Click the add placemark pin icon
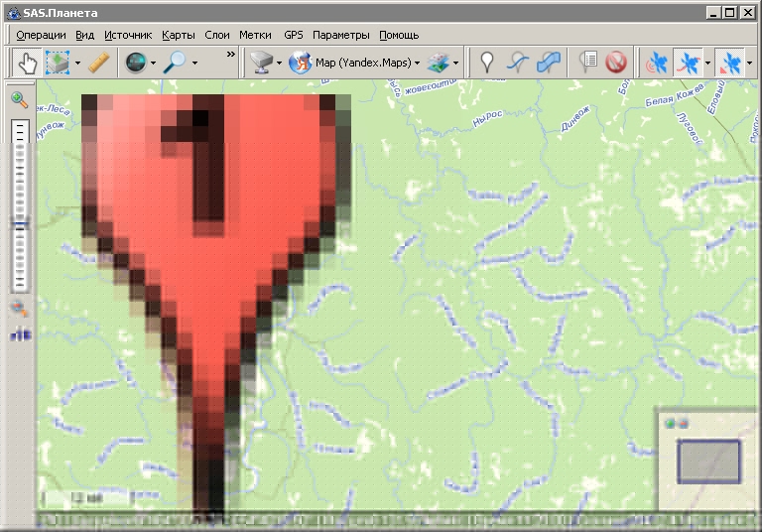762x532 pixels. click(486, 63)
